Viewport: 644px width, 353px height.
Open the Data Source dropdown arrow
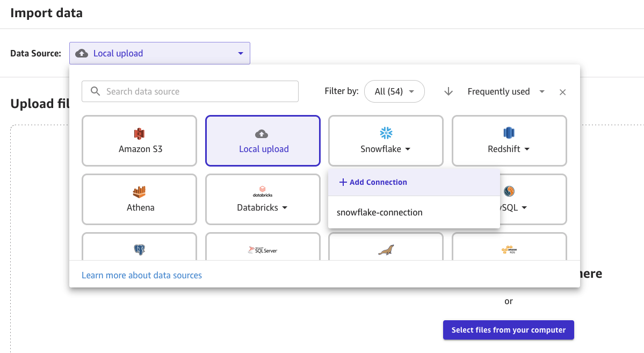[241, 53]
